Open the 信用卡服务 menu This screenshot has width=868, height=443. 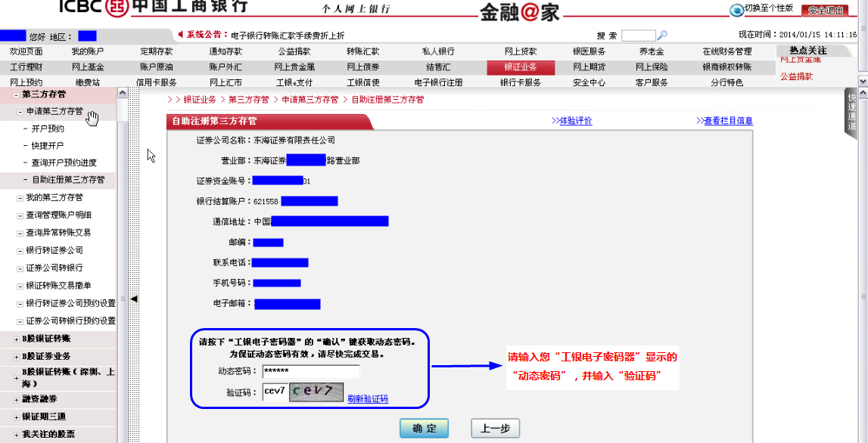[x=157, y=83]
